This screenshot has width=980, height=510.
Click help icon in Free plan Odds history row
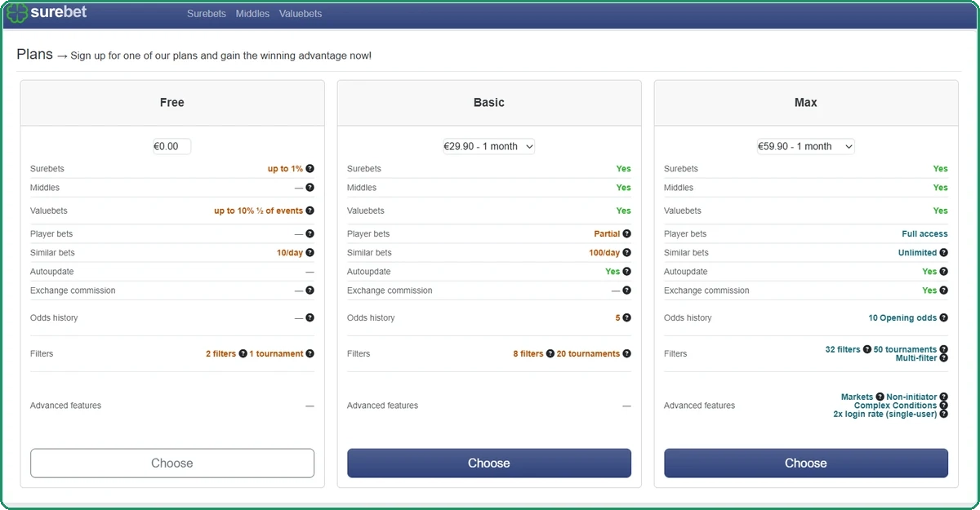310,318
